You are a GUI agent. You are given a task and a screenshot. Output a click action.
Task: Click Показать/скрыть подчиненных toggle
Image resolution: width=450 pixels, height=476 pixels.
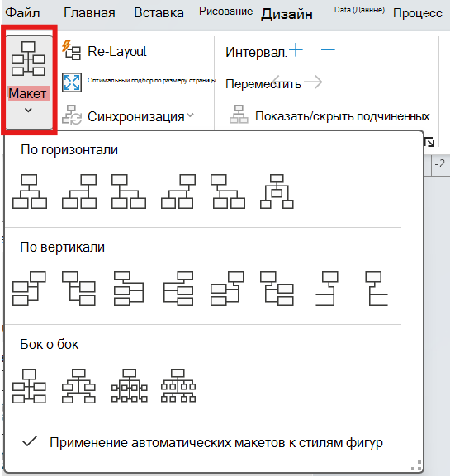click(x=329, y=116)
